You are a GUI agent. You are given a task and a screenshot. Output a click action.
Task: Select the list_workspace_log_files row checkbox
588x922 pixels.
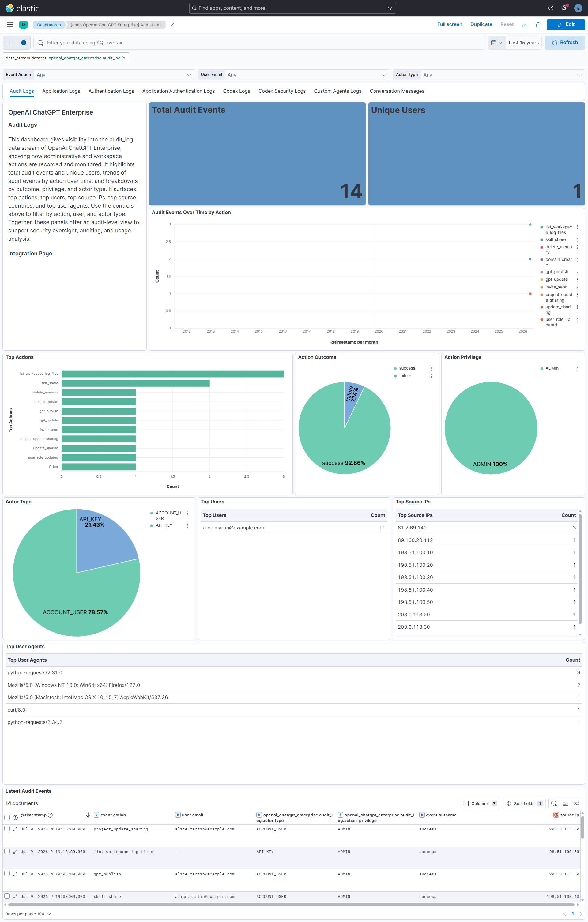[x=7, y=851]
